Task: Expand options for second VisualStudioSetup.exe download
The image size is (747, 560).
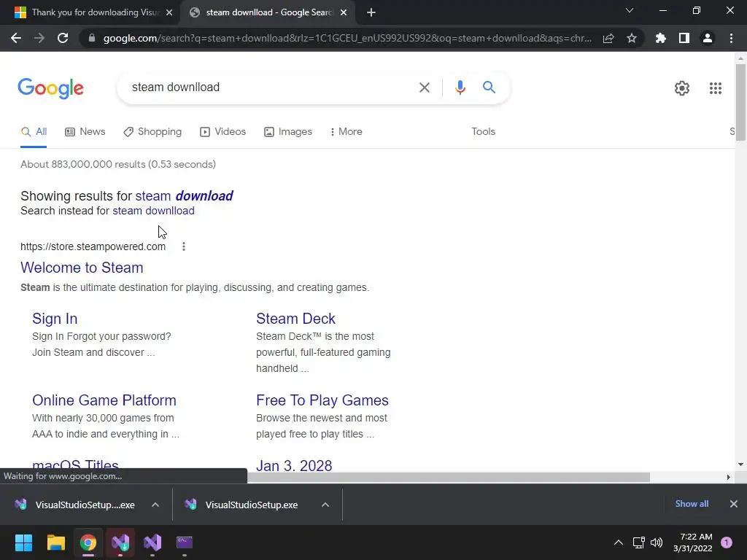Action: pyautogui.click(x=325, y=505)
